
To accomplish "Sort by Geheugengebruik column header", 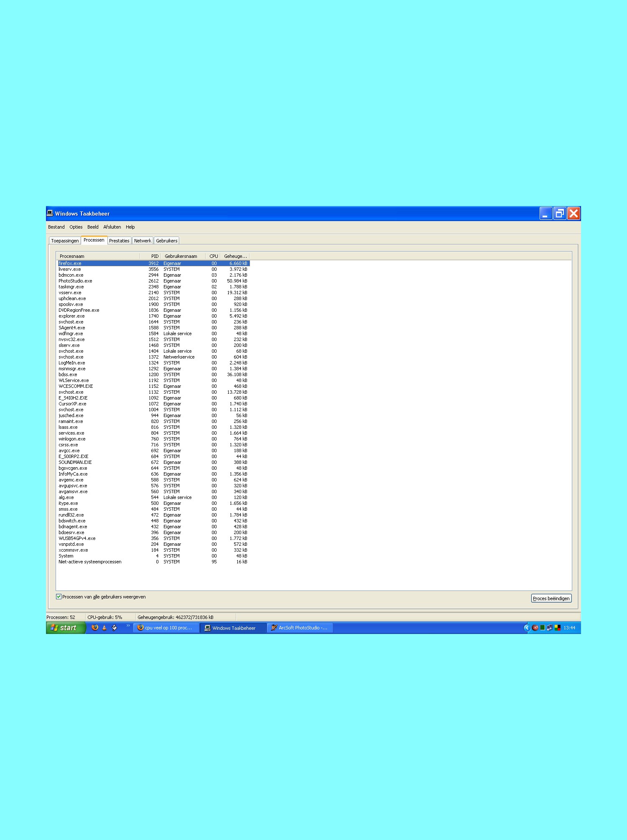I will coord(235,256).
